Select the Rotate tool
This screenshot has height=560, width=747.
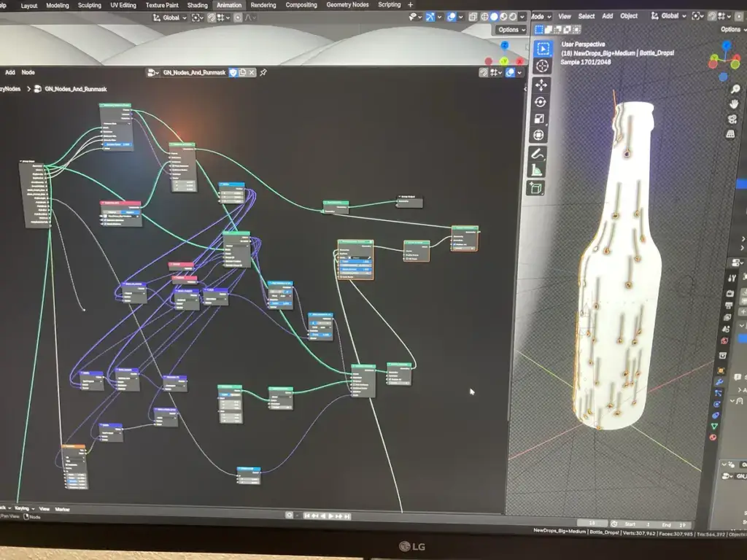click(x=542, y=102)
